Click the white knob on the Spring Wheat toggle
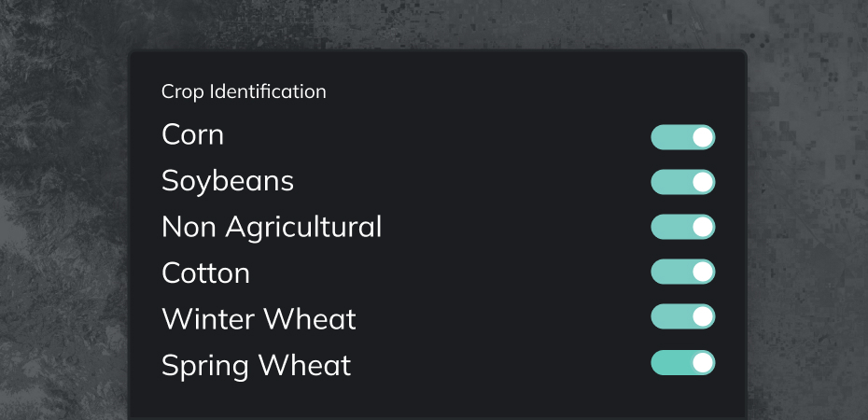Viewport: 868px width, 420px height. tap(704, 363)
